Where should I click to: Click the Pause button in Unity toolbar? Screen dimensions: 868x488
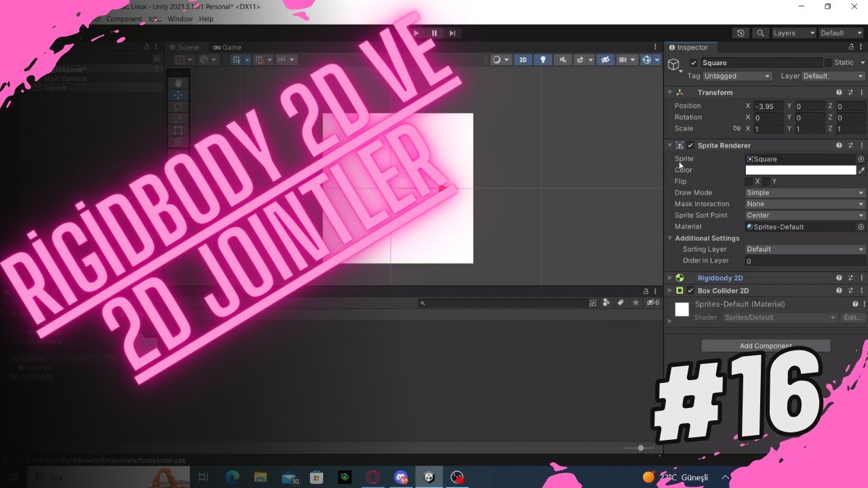click(x=435, y=33)
